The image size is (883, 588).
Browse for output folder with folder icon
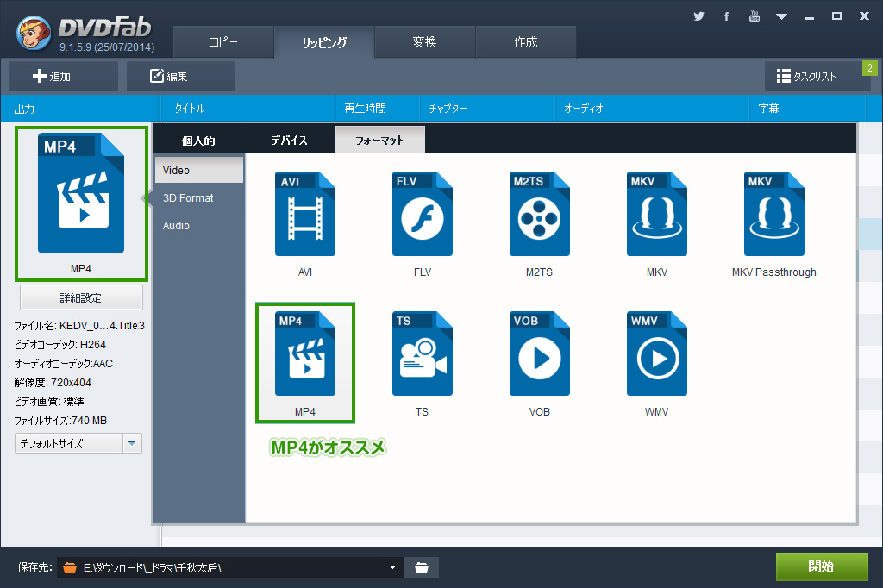click(421, 567)
